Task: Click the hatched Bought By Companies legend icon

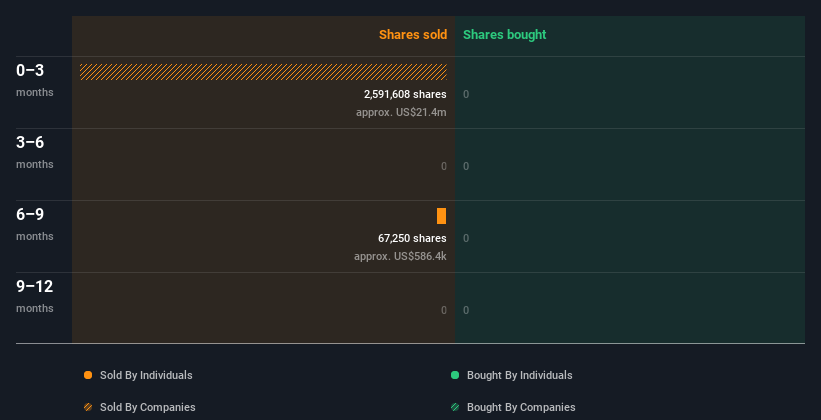Action: click(x=455, y=407)
